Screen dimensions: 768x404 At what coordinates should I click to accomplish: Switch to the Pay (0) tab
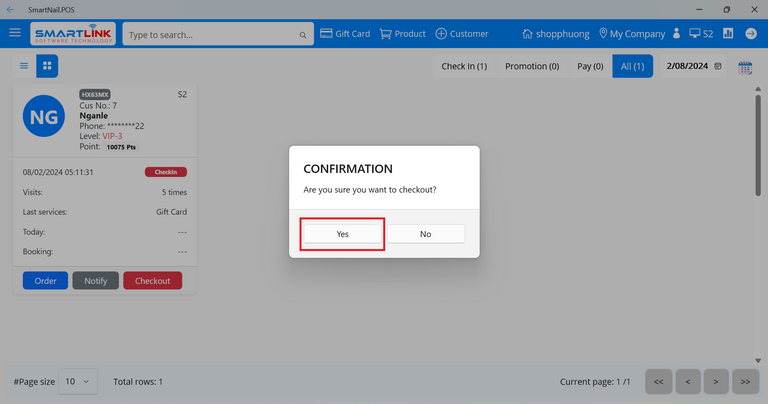(590, 66)
